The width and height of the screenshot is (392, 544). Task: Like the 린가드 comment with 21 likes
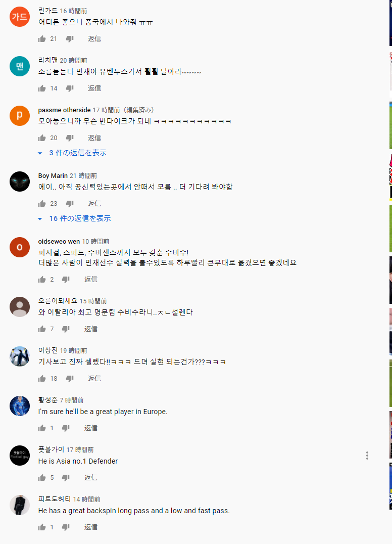pyautogui.click(x=42, y=39)
